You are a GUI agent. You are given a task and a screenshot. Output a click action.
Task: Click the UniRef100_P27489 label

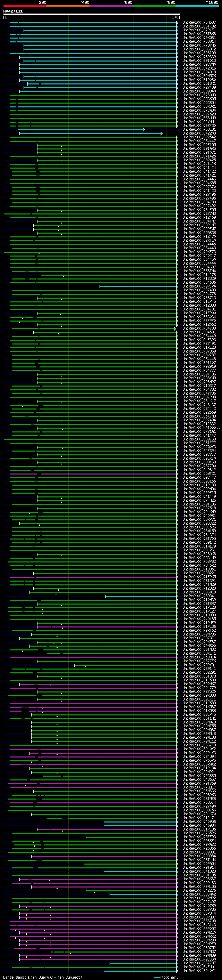(x=199, y=88)
